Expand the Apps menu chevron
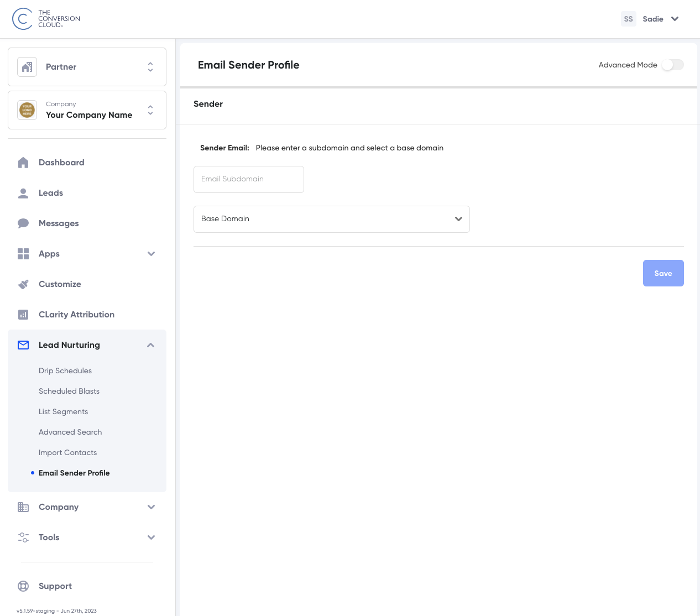700x616 pixels. tap(151, 254)
